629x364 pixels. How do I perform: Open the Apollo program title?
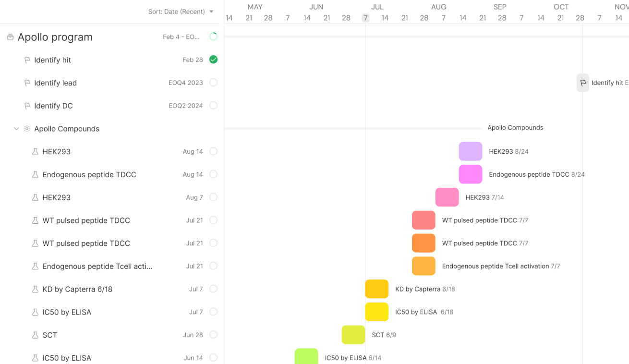point(55,37)
